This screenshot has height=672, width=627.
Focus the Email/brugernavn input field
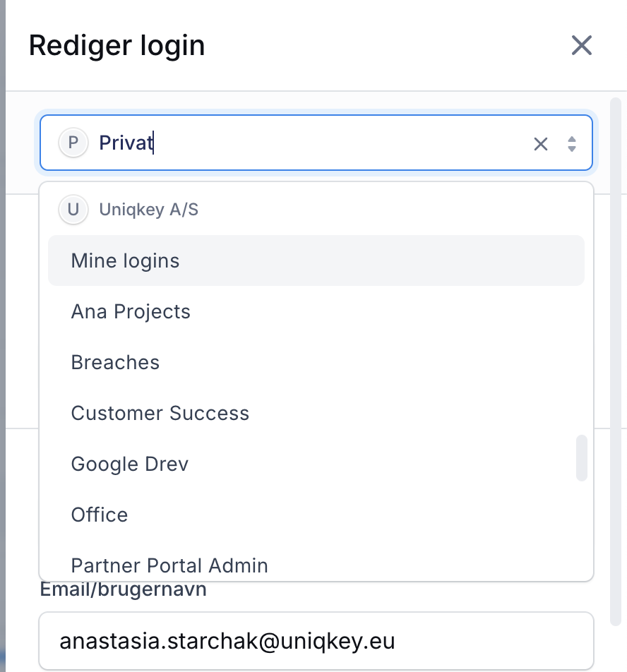tap(316, 641)
